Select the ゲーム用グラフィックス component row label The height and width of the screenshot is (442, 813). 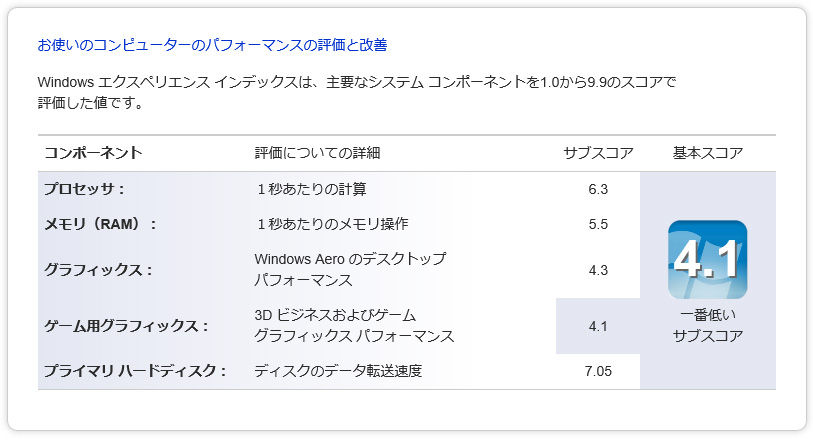[126, 326]
